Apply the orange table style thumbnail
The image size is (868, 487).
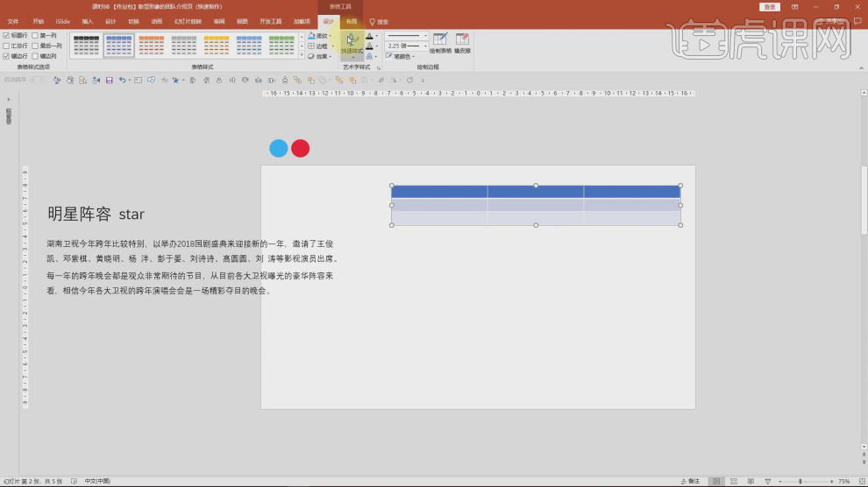click(151, 46)
